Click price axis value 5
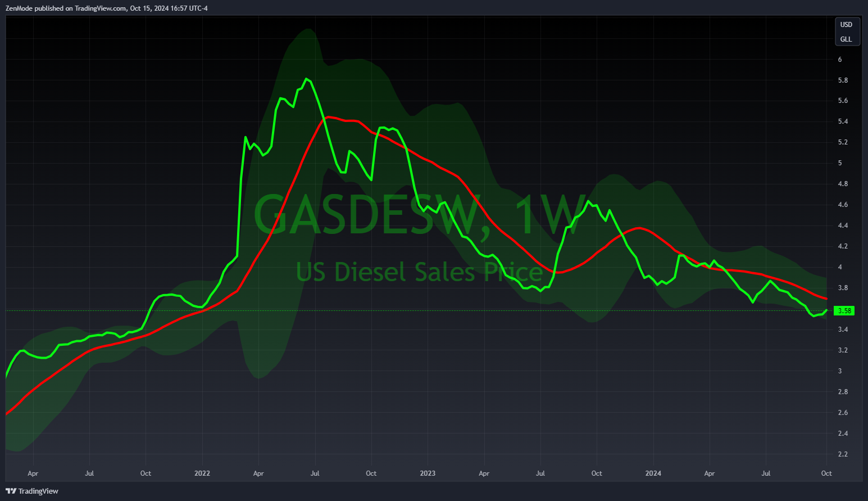The height and width of the screenshot is (501, 868). pyautogui.click(x=840, y=164)
